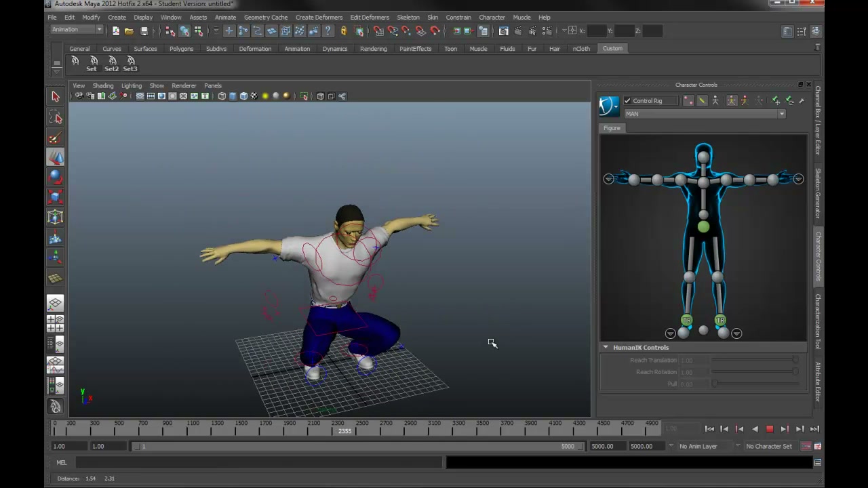Expand left foot detail arrow
Screen dimensions: 868x488
736,333
